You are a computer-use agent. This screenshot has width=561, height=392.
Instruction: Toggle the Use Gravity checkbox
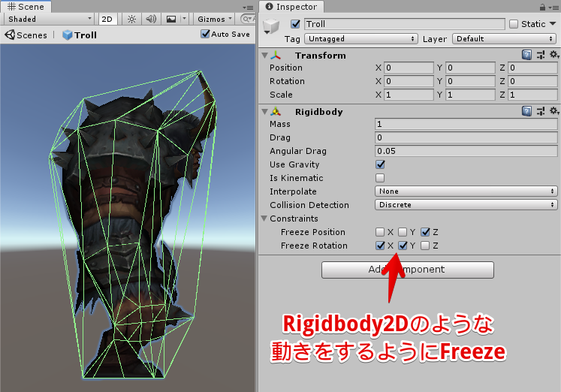pyautogui.click(x=380, y=164)
